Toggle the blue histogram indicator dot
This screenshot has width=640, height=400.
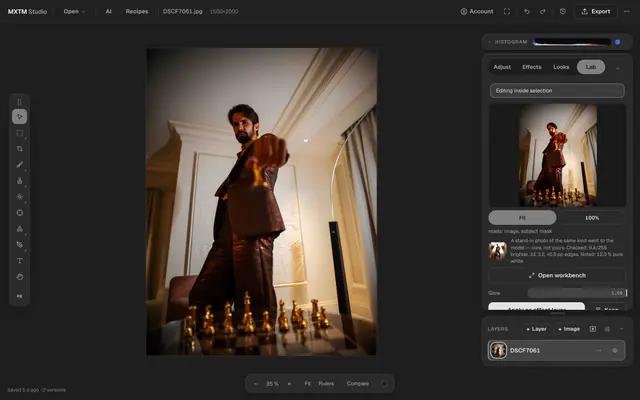(x=618, y=42)
